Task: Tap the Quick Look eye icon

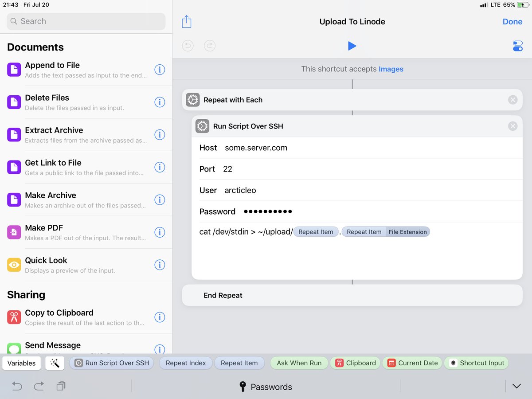Action: (x=14, y=265)
